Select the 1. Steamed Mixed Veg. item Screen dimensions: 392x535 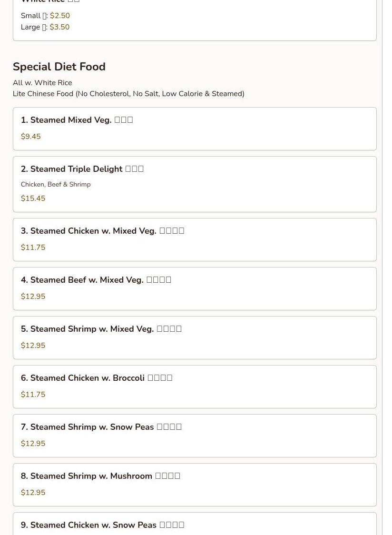195,129
